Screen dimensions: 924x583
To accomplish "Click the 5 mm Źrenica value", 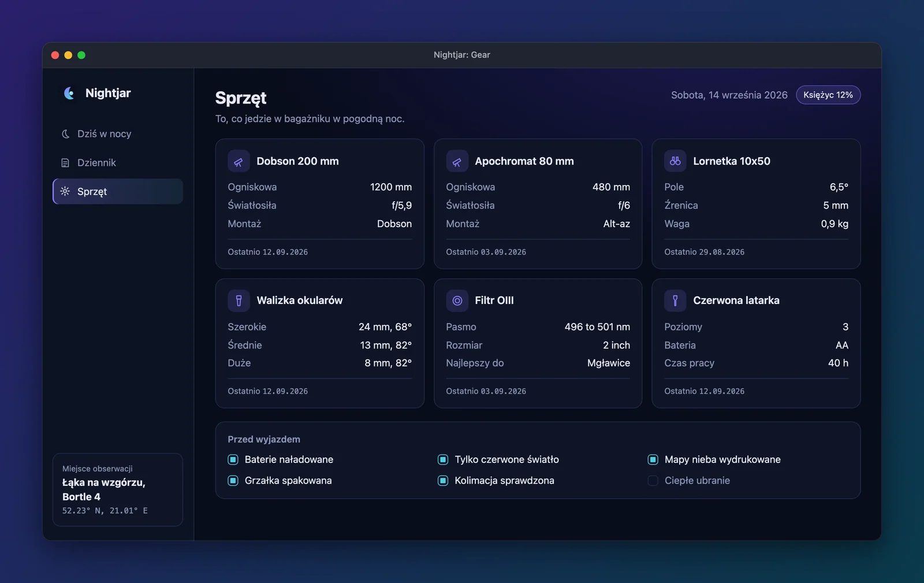I will (x=836, y=205).
